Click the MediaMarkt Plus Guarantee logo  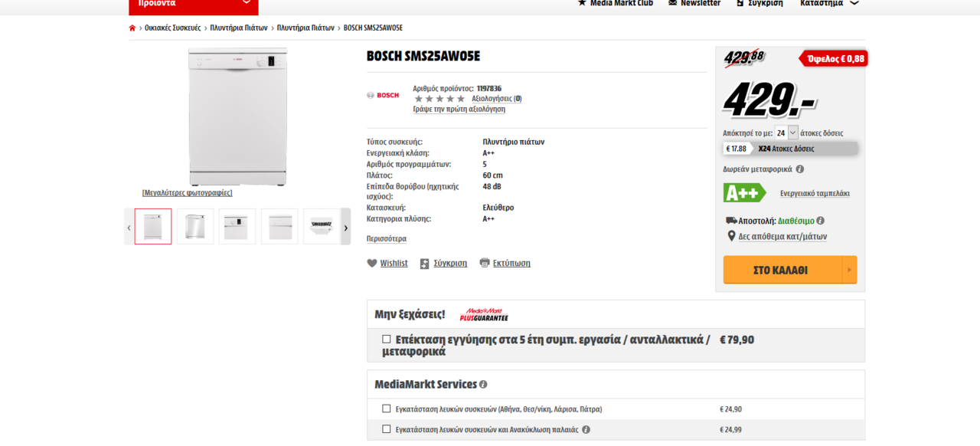[x=484, y=315]
